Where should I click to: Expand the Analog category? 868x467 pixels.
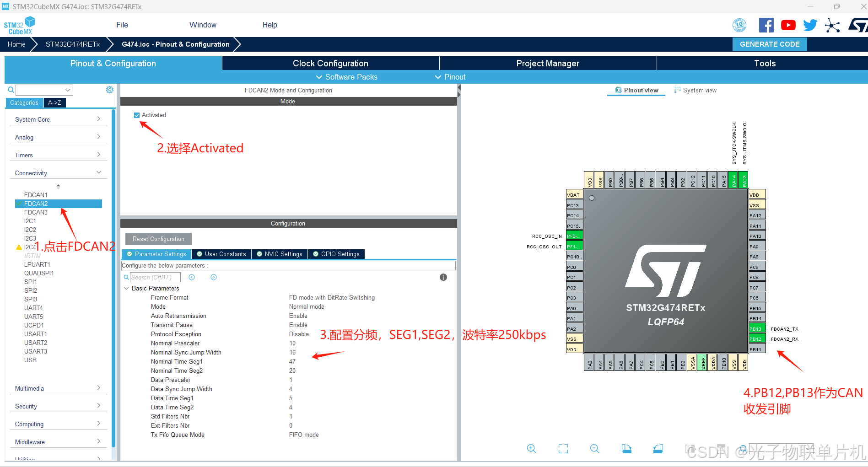click(x=58, y=137)
